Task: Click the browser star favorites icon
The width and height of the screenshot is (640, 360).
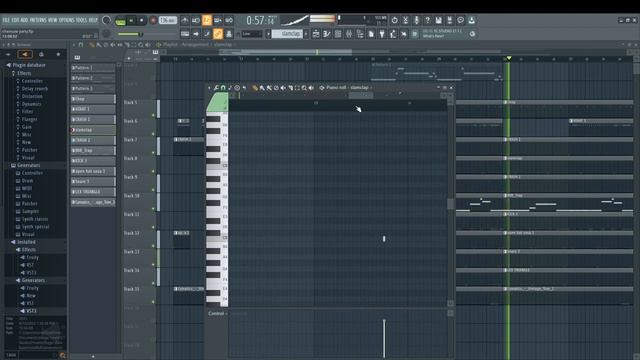Action: pyautogui.click(x=58, y=54)
